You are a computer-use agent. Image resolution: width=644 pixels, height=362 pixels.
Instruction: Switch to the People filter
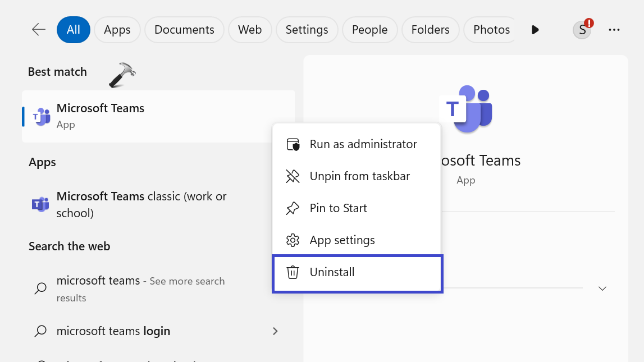(369, 30)
